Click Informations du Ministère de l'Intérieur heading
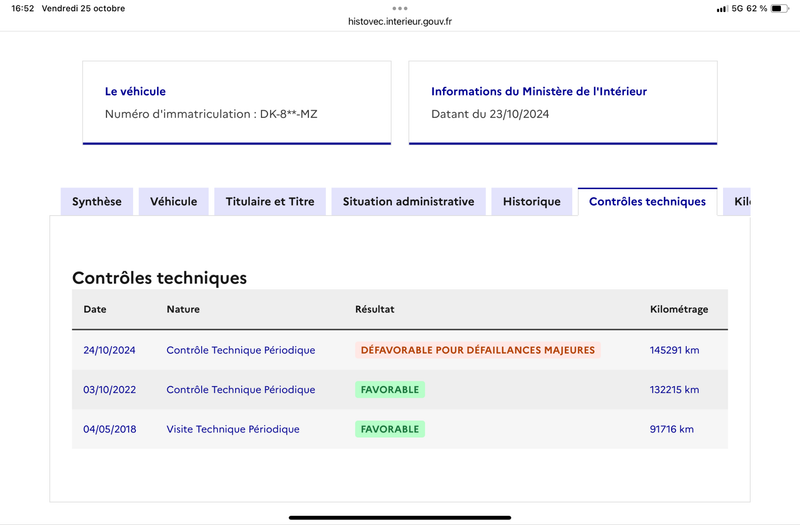The height and width of the screenshot is (525, 800). pyautogui.click(x=539, y=91)
